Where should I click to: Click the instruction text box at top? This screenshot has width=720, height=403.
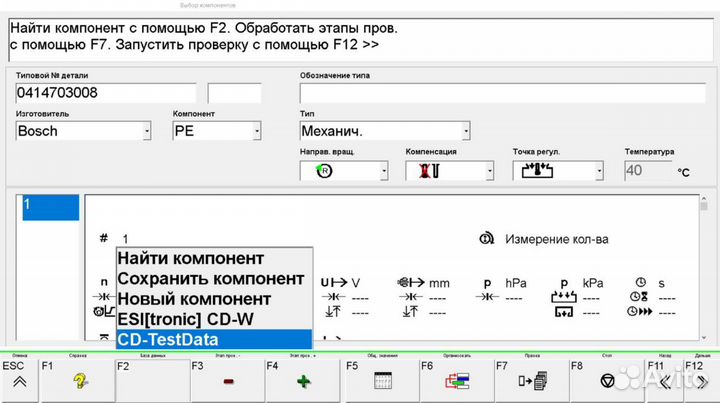click(360, 40)
